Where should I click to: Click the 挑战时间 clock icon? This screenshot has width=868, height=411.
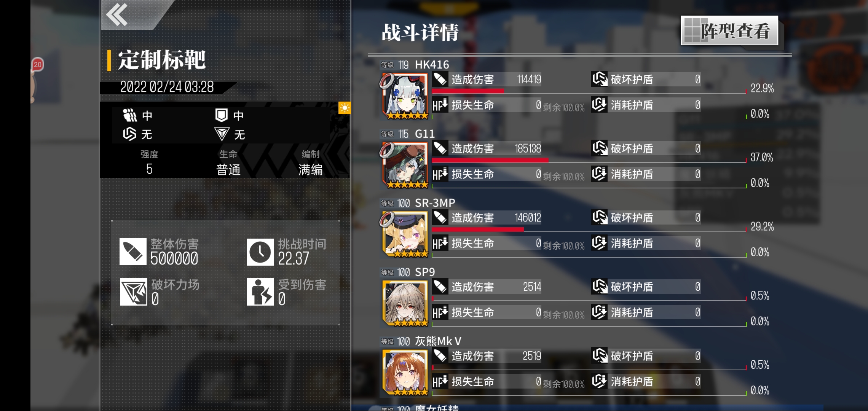pyautogui.click(x=260, y=252)
